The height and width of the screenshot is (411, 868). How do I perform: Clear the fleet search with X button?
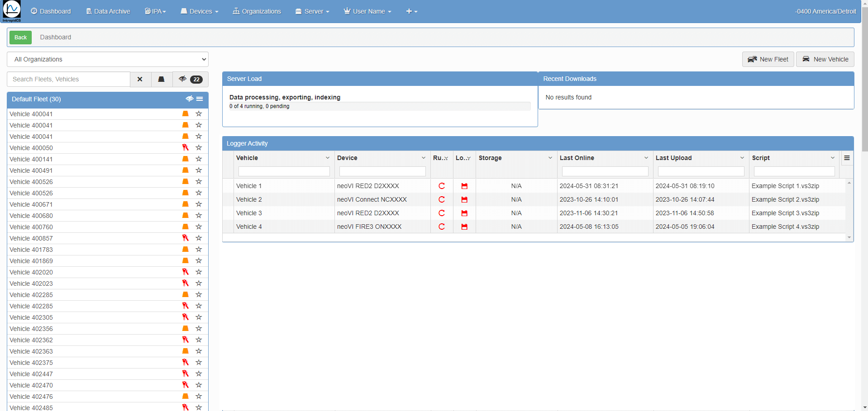(140, 79)
